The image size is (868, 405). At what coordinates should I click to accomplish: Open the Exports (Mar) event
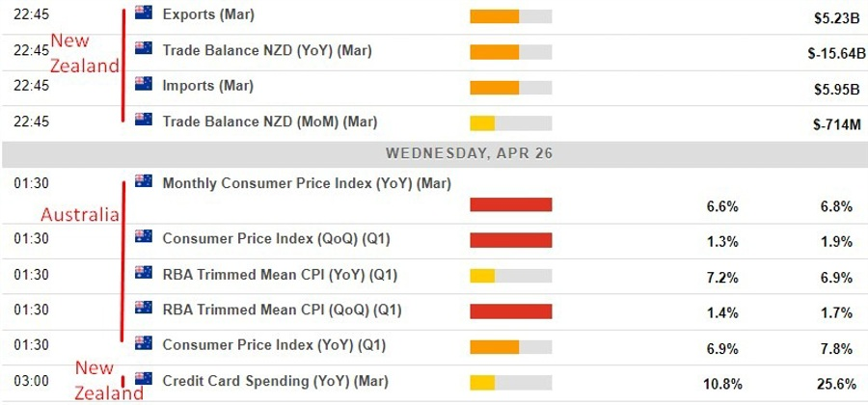tap(207, 14)
